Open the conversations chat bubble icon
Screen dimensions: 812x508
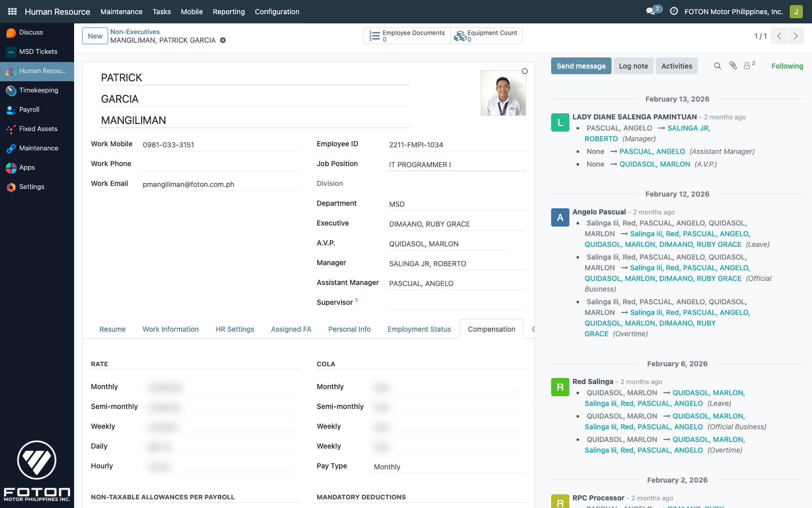tap(651, 11)
